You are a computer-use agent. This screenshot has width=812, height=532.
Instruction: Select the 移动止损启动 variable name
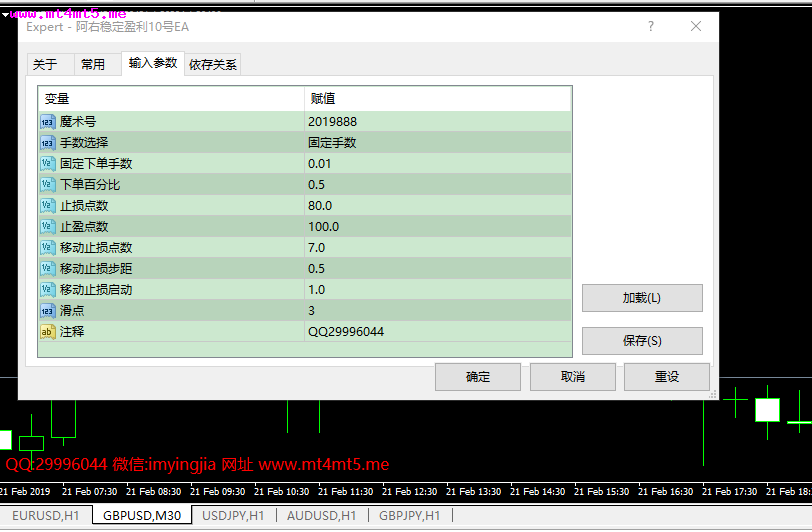[x=96, y=290]
